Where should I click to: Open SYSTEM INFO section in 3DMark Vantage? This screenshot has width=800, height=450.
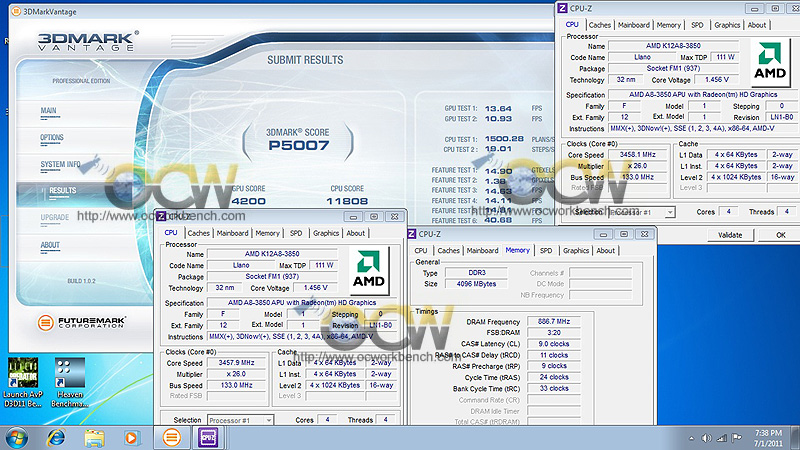click(60, 164)
